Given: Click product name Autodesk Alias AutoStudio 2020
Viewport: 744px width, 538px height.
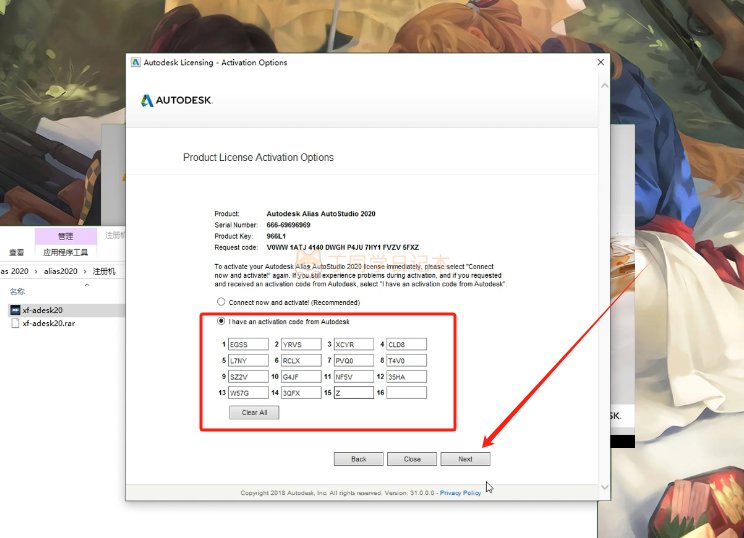Looking at the screenshot, I should coord(321,213).
